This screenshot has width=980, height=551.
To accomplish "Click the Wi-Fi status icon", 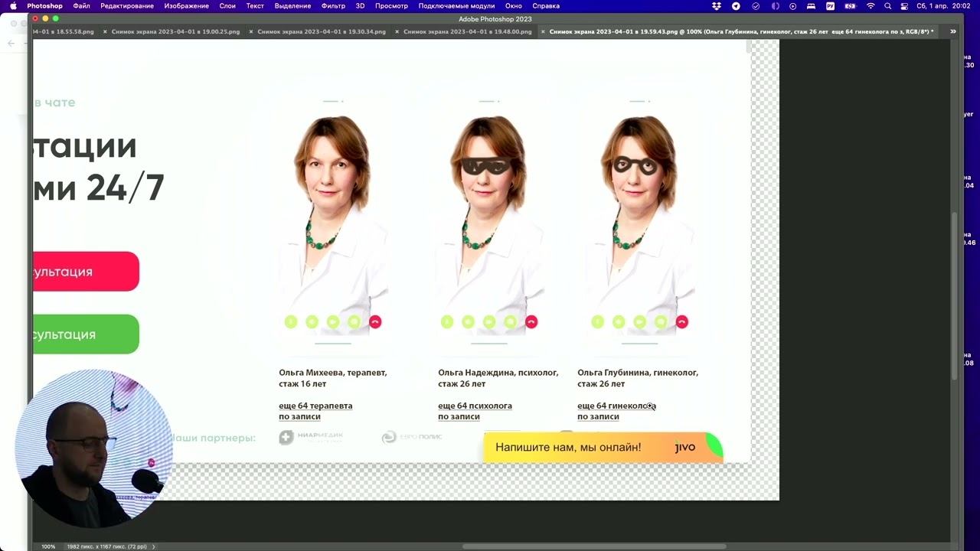I will 870,6.
